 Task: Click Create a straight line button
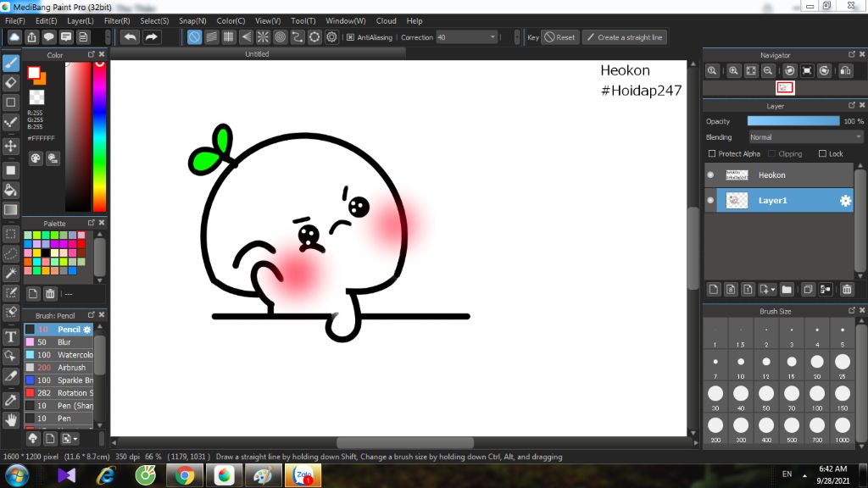point(625,37)
